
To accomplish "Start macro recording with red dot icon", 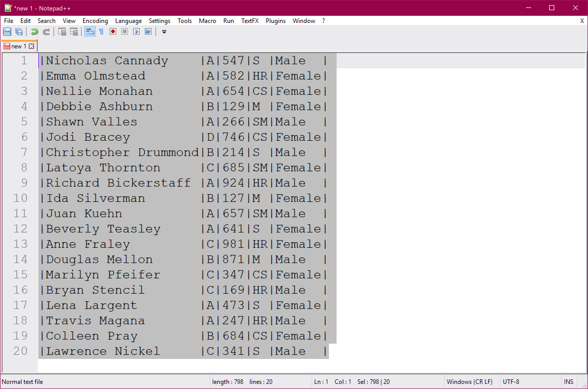I will [113, 32].
